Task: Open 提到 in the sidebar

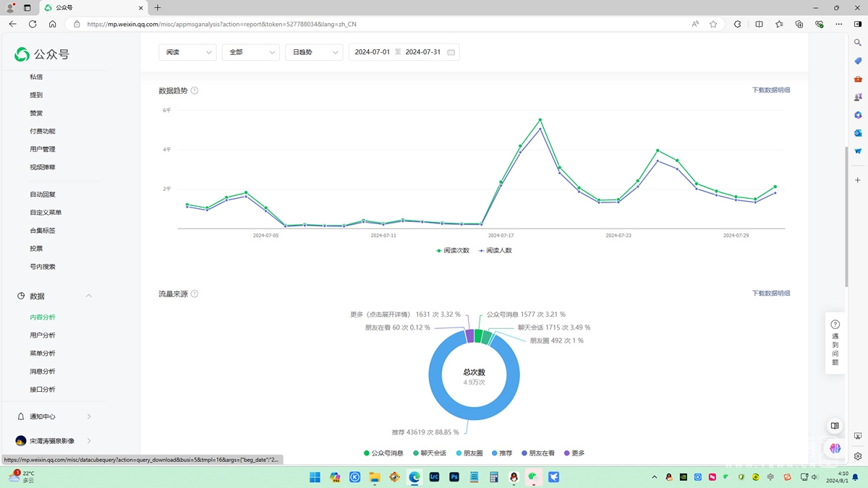Action: [36, 95]
